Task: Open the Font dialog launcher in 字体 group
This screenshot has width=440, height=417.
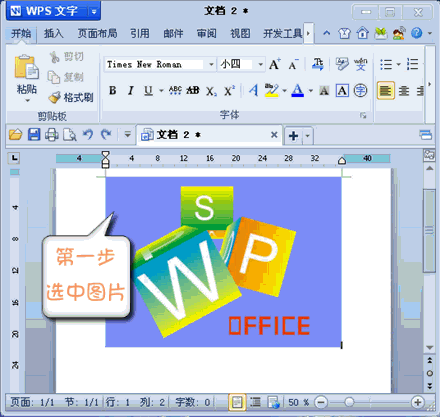Action: point(363,115)
